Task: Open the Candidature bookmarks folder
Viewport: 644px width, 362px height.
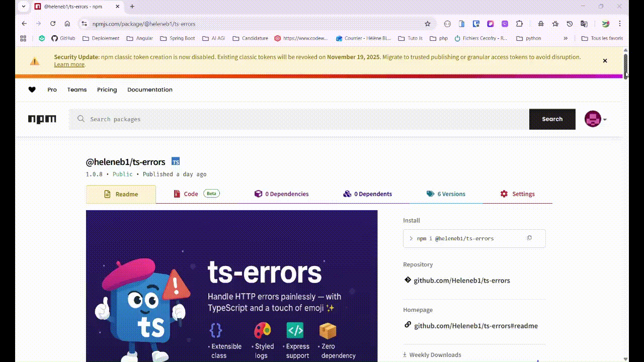Action: (250, 38)
